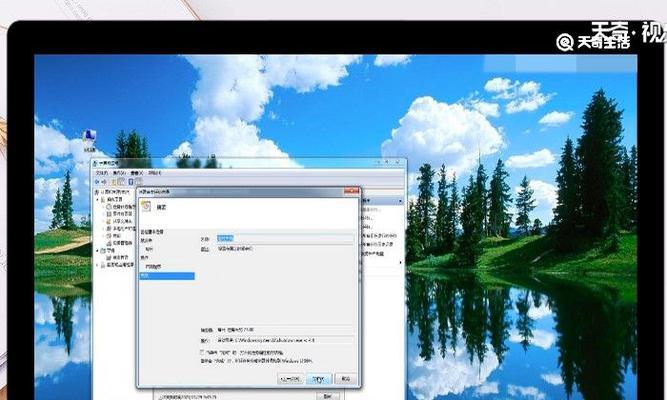The image size is (667, 400).
Task: Click the 完成 Finish button in the wizard
Action: 319,378
